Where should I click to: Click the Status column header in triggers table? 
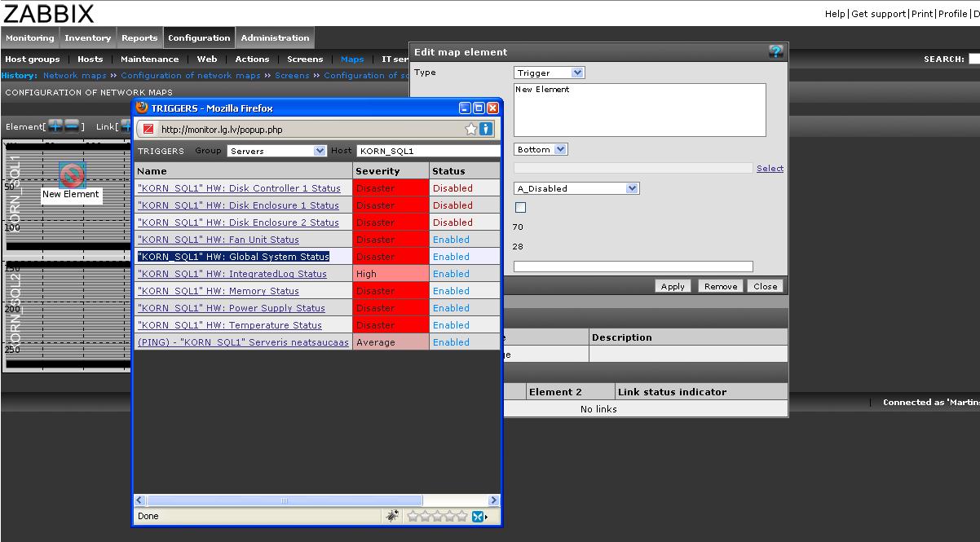[465, 171]
